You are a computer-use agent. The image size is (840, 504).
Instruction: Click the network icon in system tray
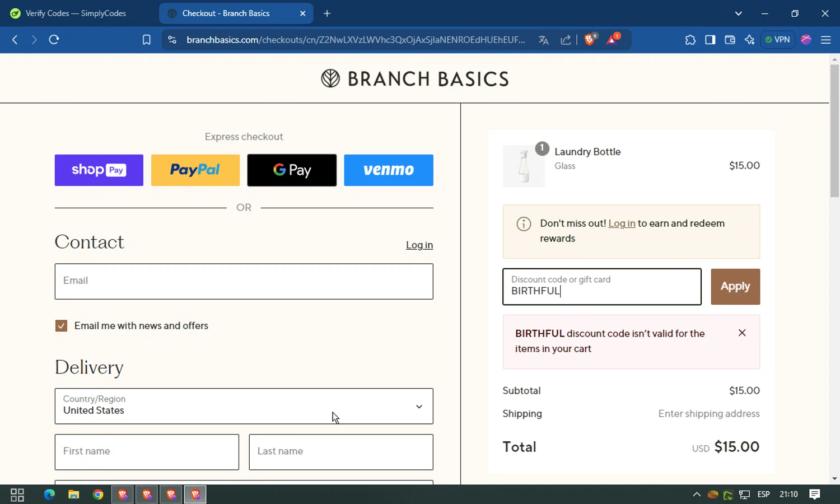(x=744, y=494)
